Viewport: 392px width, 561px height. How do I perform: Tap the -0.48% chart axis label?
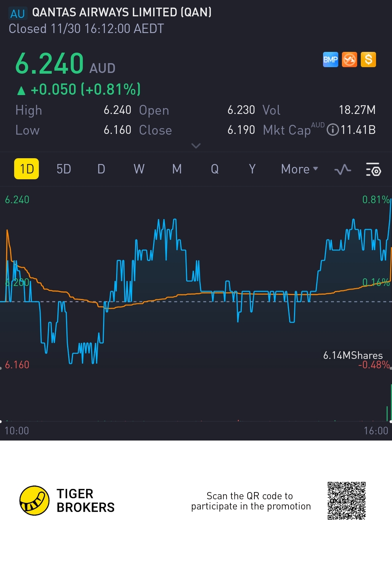coord(374,365)
